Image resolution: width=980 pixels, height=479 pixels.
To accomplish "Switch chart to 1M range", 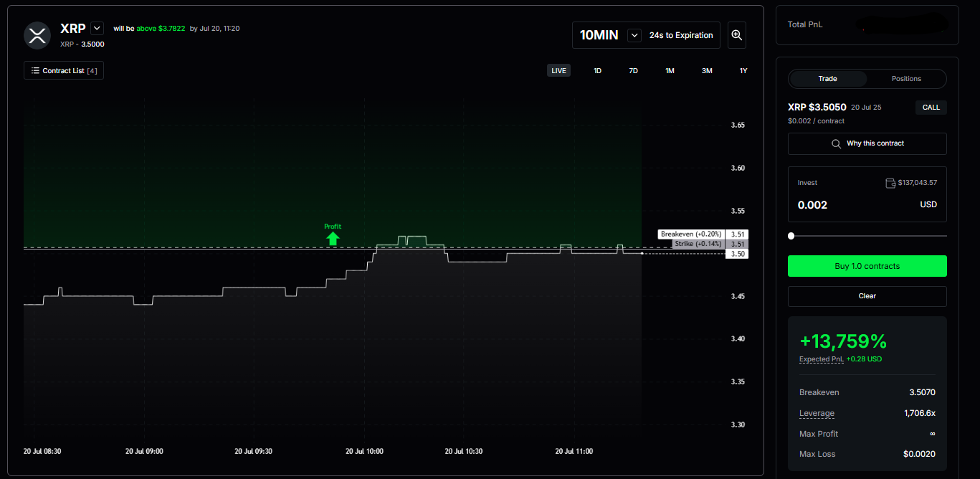I will (x=670, y=70).
